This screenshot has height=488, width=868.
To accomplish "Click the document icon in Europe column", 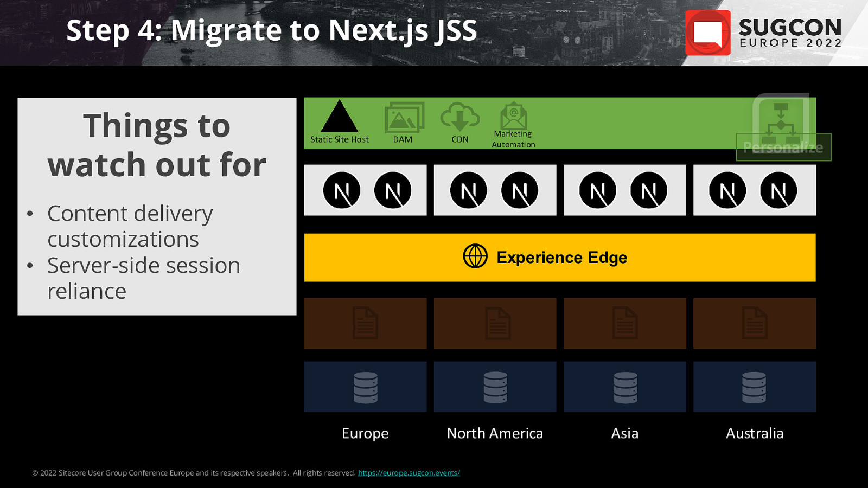I will tap(365, 323).
